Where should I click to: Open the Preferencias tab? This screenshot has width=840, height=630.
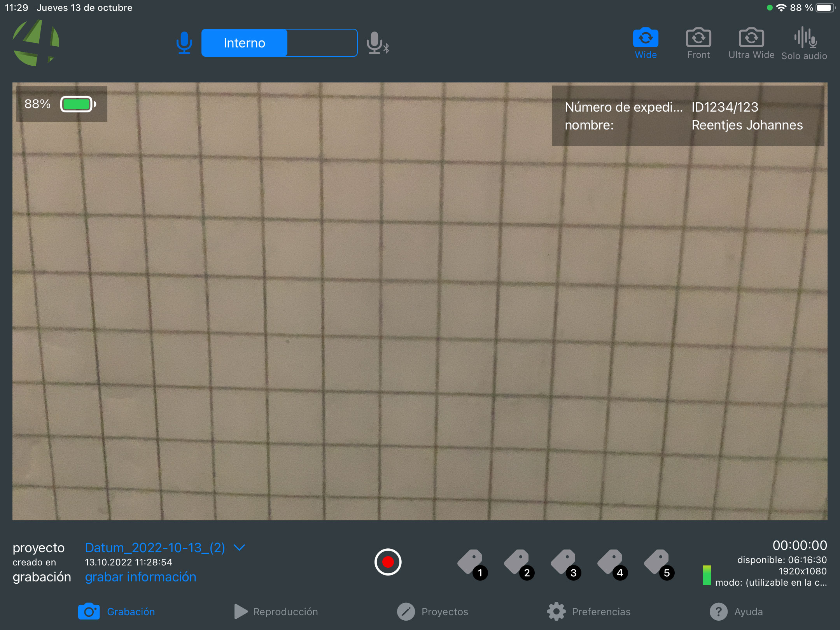click(x=589, y=612)
